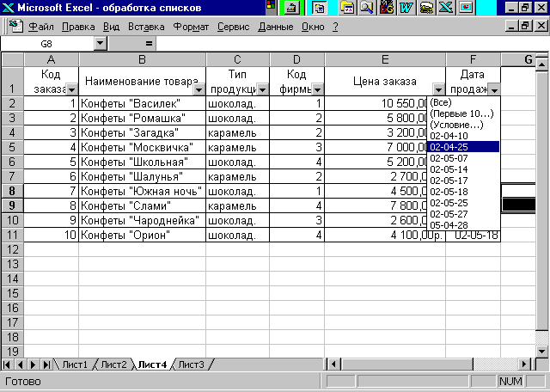Click the PowerPoint presentation icon in the shortcut bar
550x392 pixels.
tap(466, 8)
